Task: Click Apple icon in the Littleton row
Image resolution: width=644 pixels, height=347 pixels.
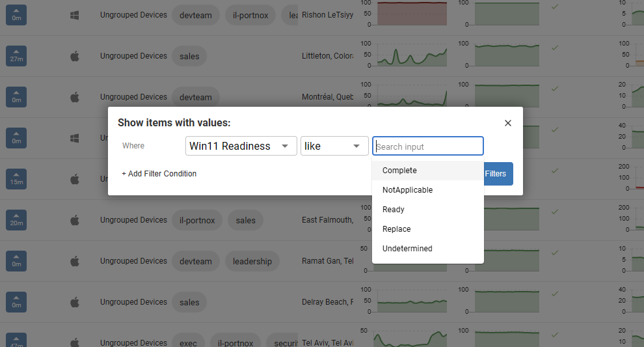Action: pos(74,56)
